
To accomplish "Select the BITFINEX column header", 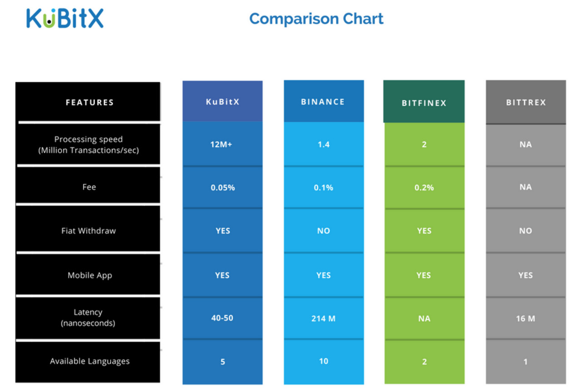I will coord(424,103).
